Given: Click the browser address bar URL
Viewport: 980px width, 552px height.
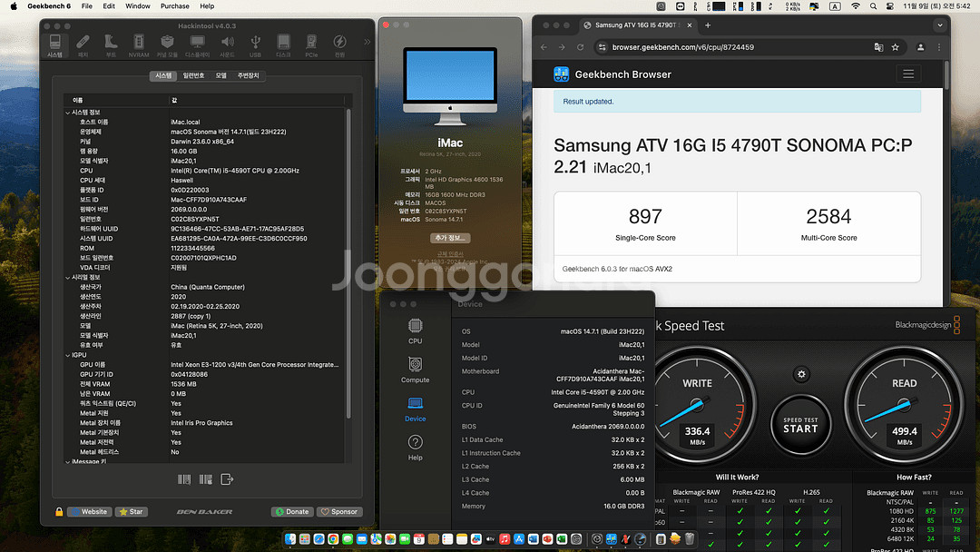Looking at the screenshot, I should [x=682, y=47].
